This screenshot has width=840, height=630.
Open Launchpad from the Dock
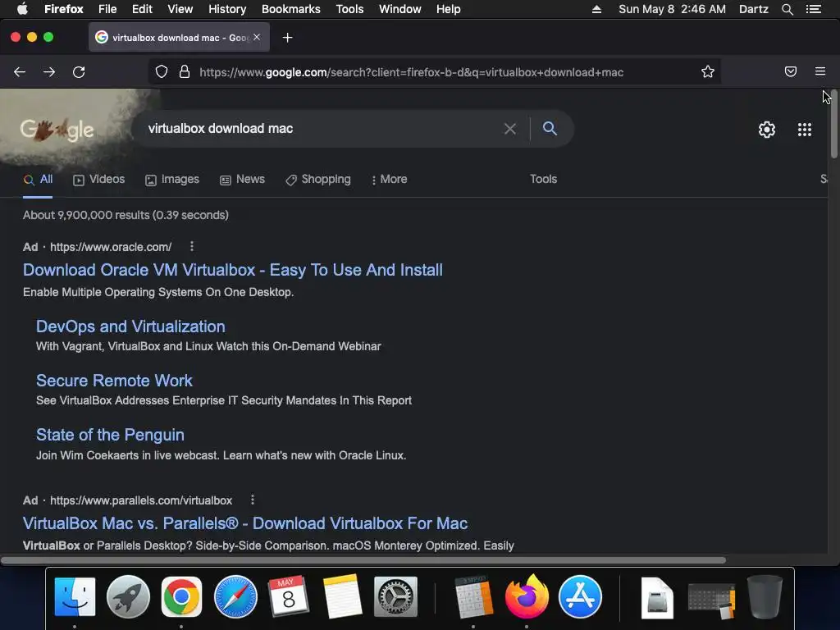pos(128,597)
